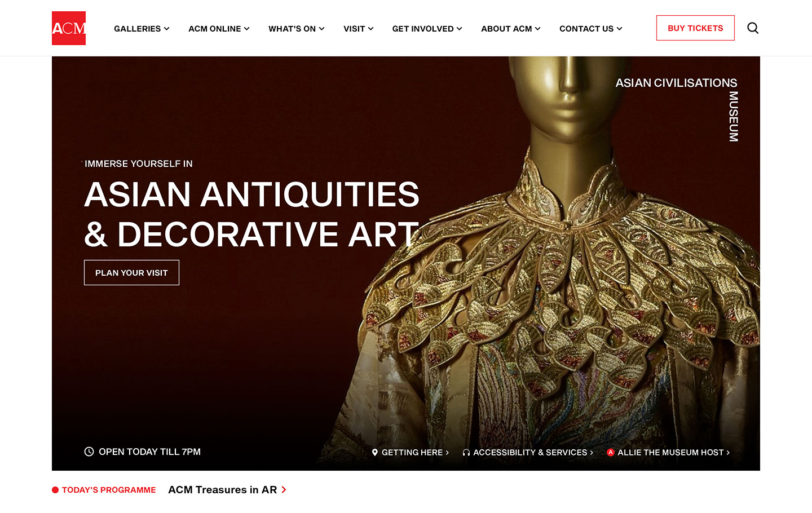Click the red arrow after ACM Treasures in AR
812x513 pixels.
point(284,490)
